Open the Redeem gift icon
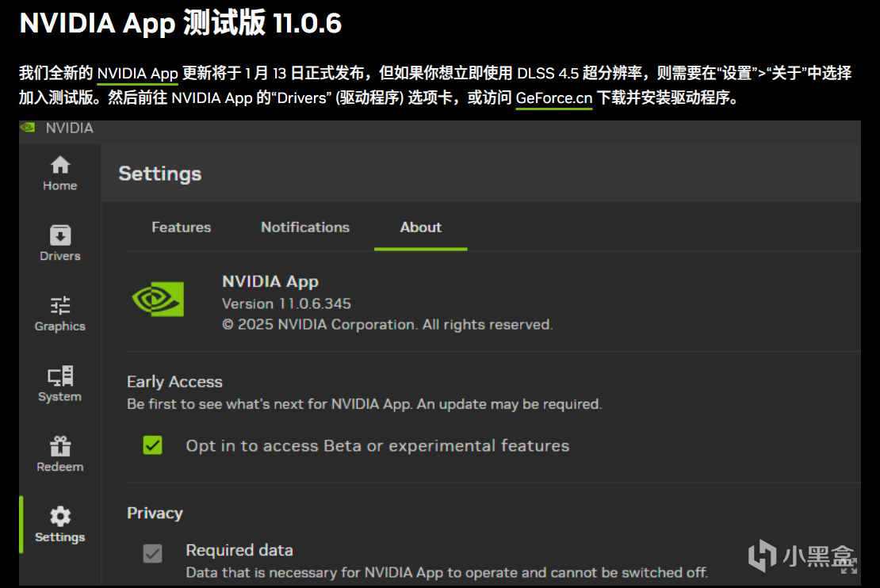 (60, 446)
